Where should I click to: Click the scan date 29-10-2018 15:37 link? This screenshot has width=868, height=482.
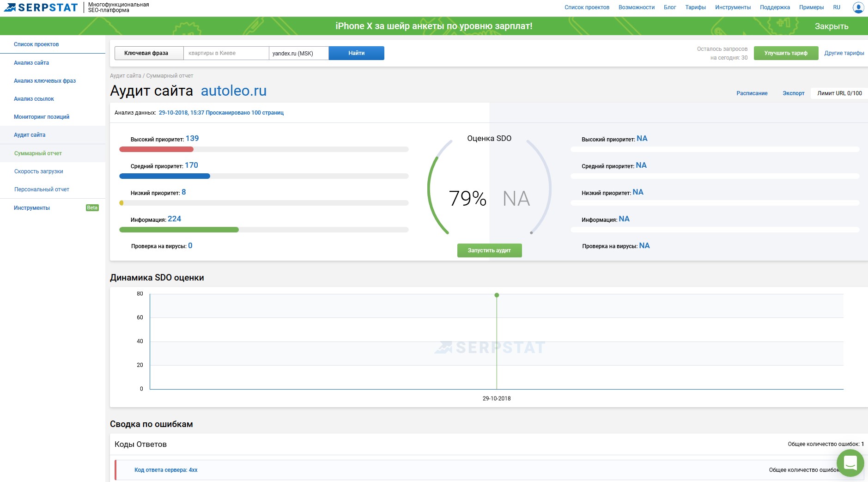(221, 113)
